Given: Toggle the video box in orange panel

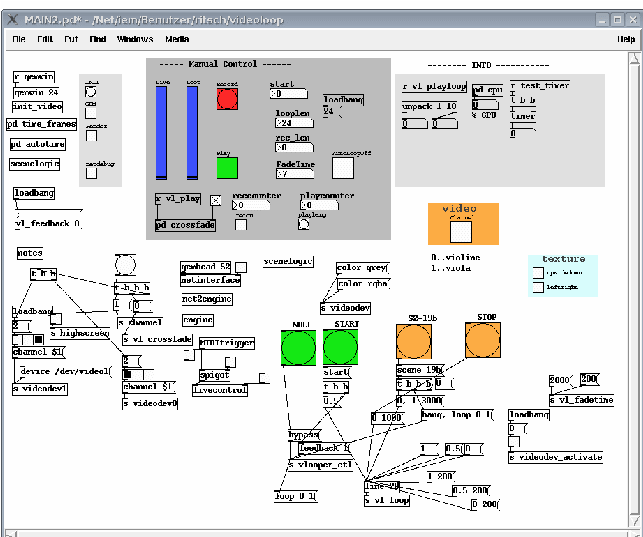Looking at the screenshot, I should [461, 232].
